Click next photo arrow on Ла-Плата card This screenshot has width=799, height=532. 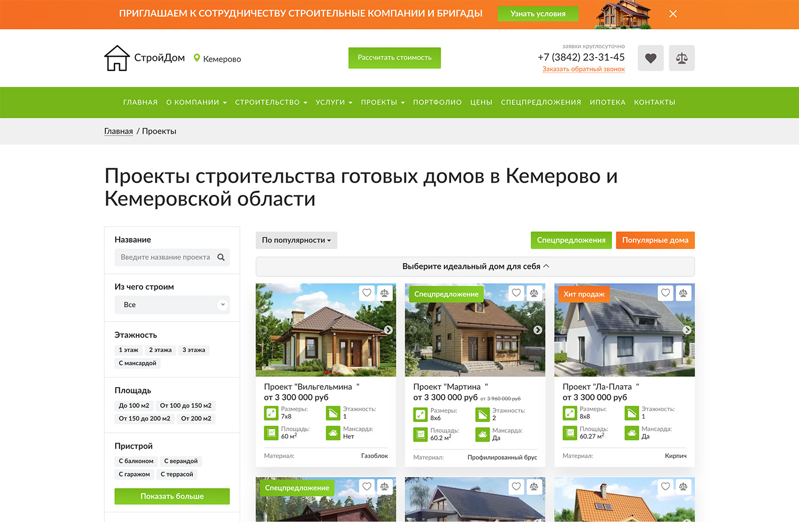pos(687,330)
